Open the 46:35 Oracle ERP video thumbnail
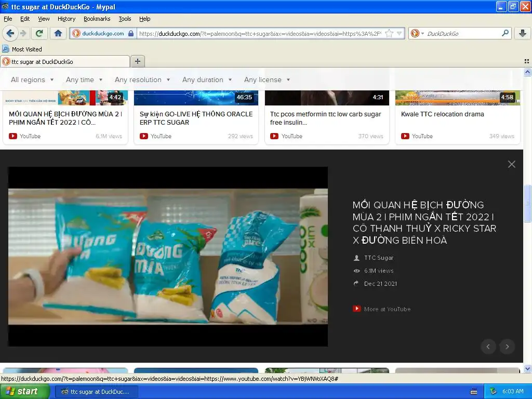532x399 pixels. tap(196, 98)
